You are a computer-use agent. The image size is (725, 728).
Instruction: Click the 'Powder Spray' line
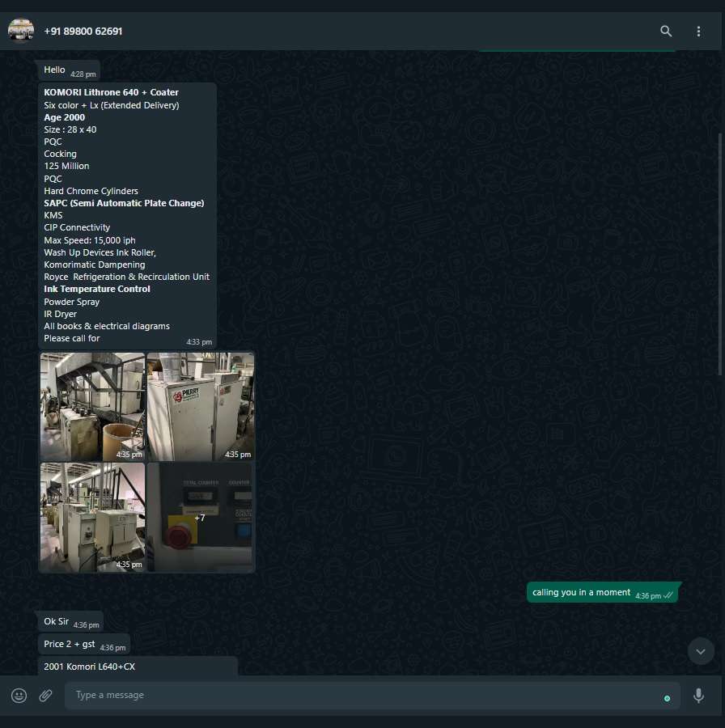pyautogui.click(x=71, y=302)
